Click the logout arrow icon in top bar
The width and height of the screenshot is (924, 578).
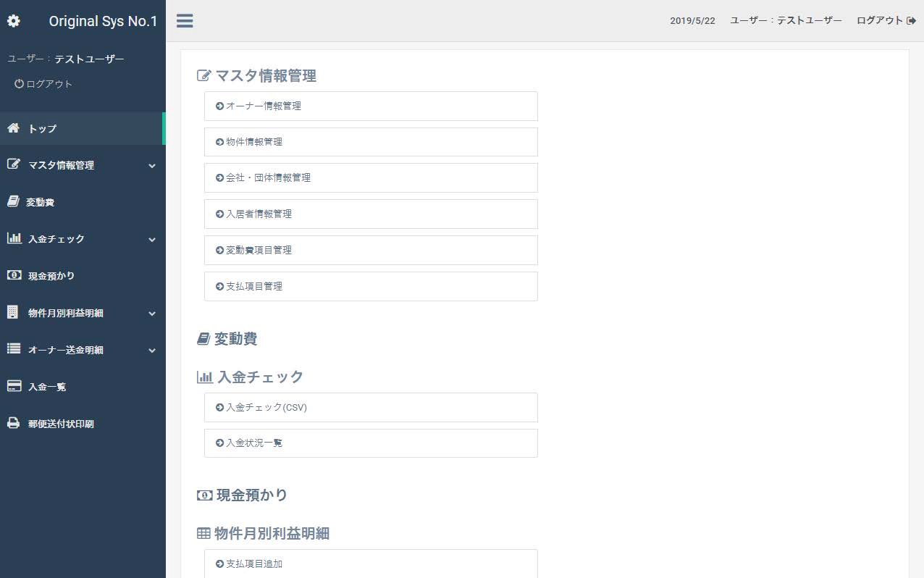[x=911, y=21]
